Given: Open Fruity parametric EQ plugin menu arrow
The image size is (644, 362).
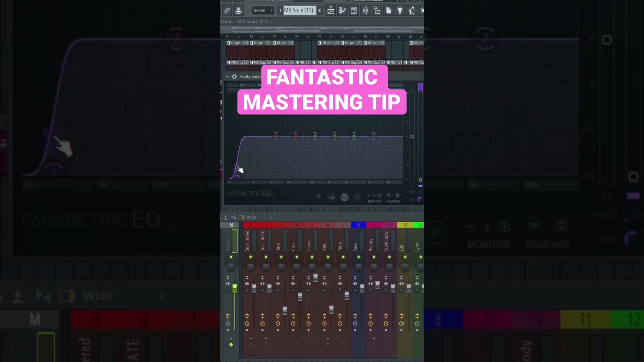Looking at the screenshot, I should tap(227, 77).
